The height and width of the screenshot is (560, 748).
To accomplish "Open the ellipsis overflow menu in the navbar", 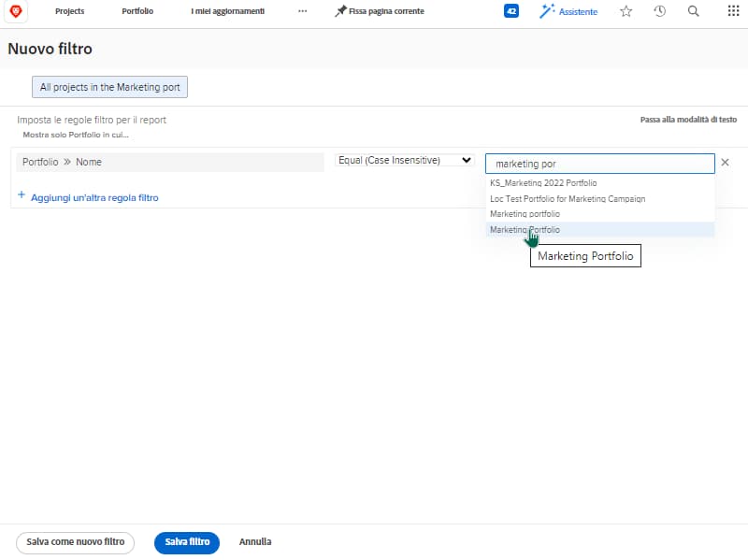I will tap(303, 11).
